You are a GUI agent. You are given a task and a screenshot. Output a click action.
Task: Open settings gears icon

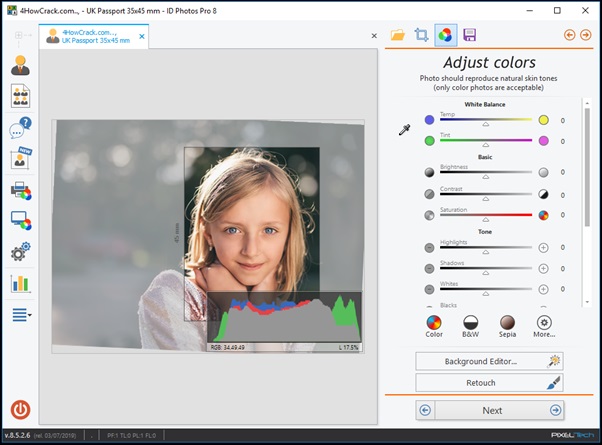[x=20, y=252]
